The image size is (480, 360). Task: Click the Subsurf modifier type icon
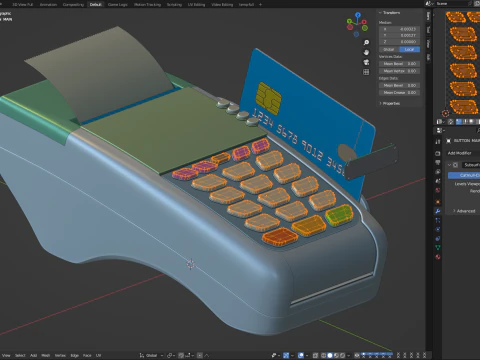[456, 165]
